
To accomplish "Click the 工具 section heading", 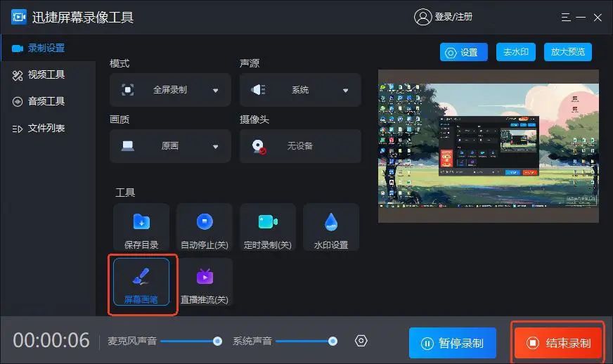I will [x=125, y=193].
